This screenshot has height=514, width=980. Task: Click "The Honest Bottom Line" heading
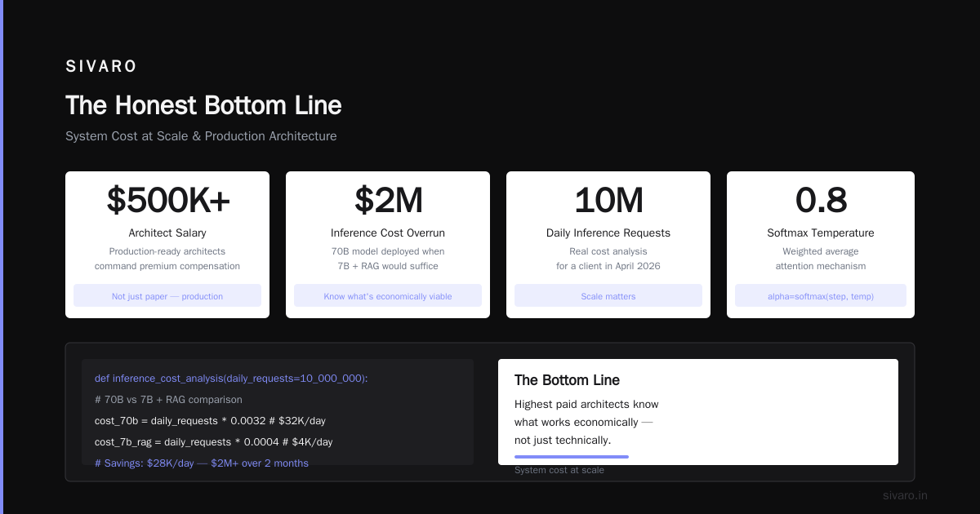click(203, 105)
